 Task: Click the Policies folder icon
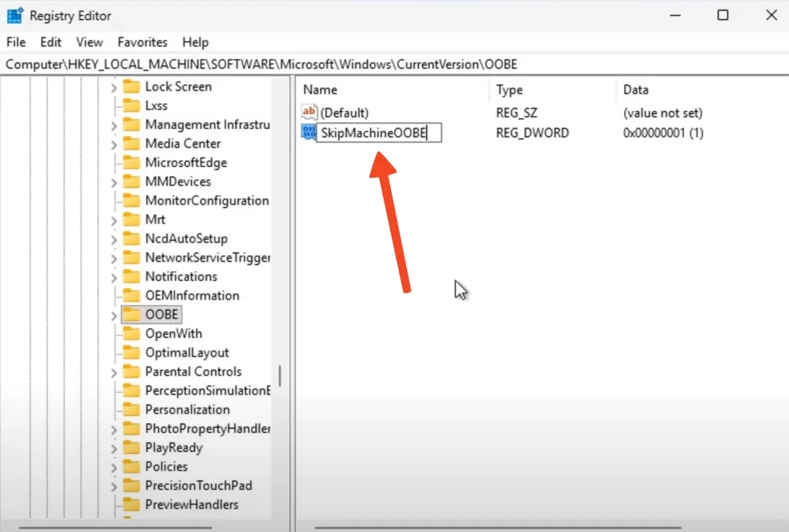132,467
